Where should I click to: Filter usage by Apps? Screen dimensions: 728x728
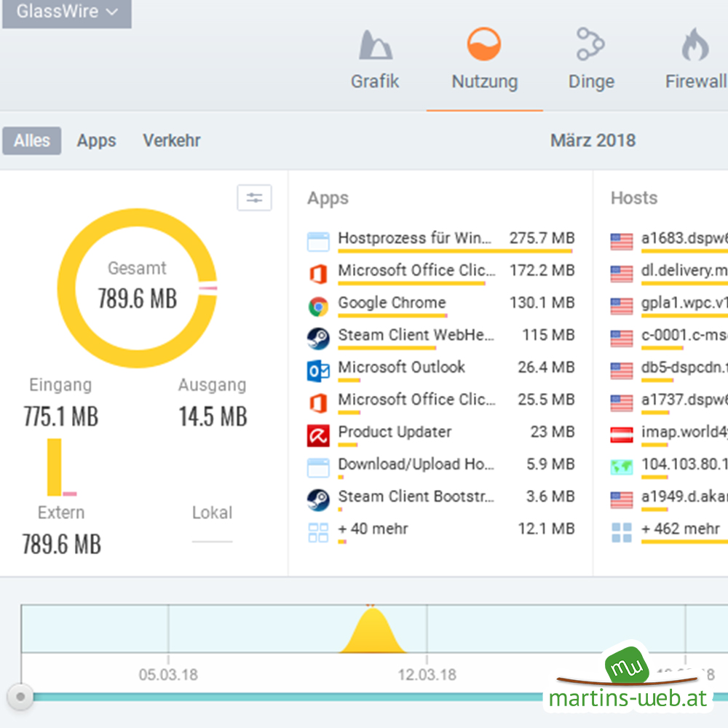click(96, 141)
